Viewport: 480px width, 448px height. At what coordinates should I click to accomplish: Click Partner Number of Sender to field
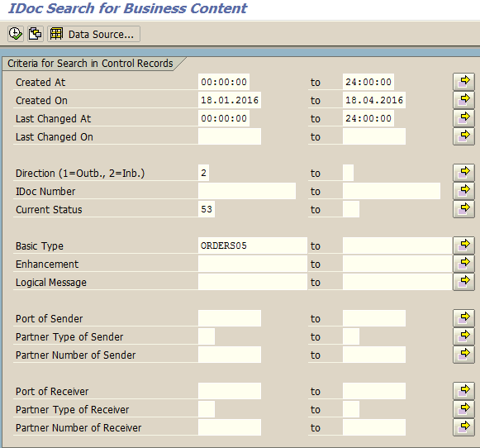[x=374, y=355]
